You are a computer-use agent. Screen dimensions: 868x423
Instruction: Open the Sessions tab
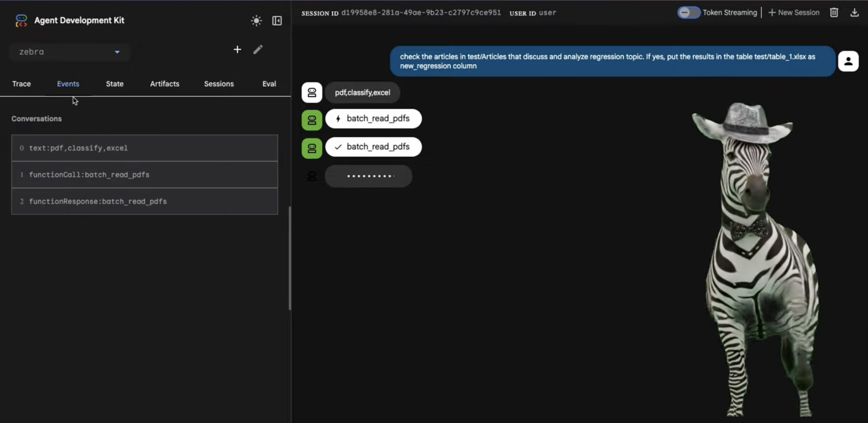(219, 84)
